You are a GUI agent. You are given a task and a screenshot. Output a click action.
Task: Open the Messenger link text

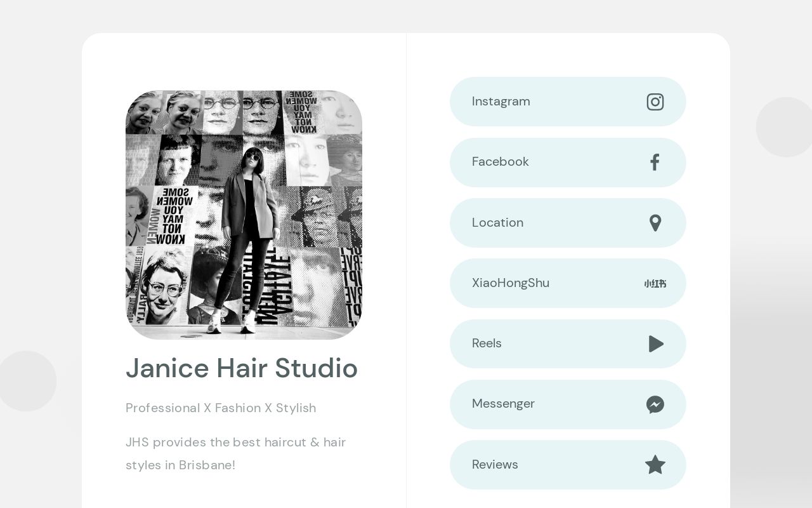(x=503, y=404)
